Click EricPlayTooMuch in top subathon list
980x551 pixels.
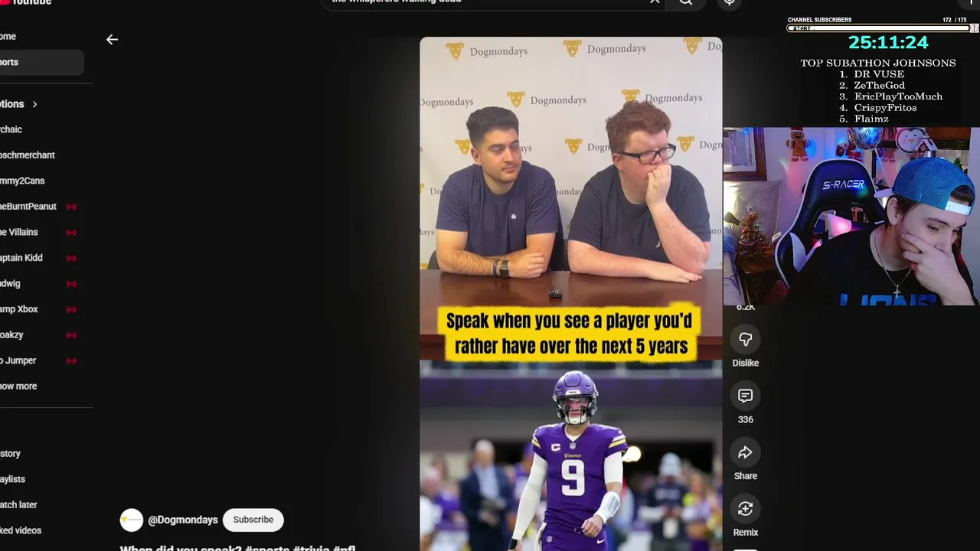(898, 96)
